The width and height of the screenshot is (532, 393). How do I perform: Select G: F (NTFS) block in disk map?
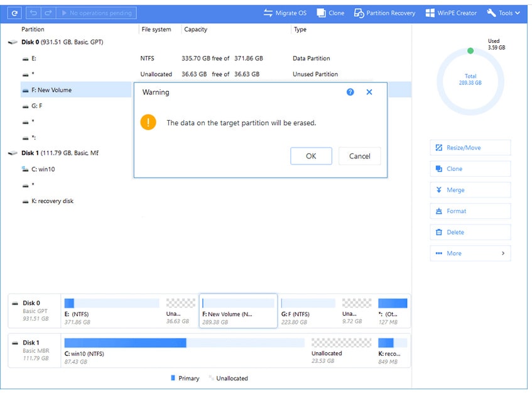(x=308, y=311)
